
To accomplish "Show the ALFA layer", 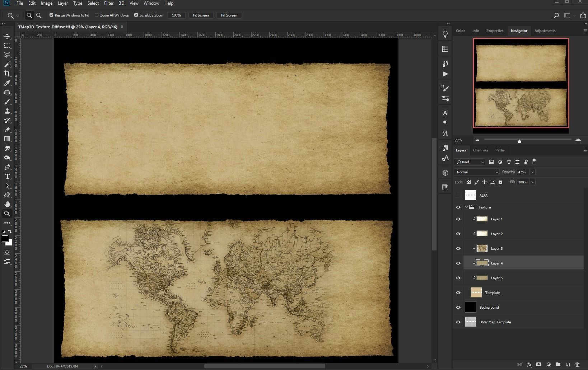I will coord(458,195).
